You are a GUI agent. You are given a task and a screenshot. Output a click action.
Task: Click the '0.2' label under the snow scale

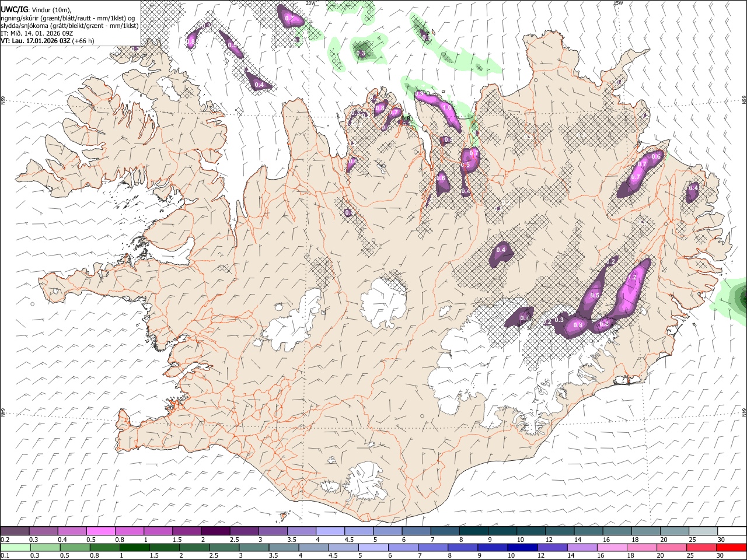5,540
